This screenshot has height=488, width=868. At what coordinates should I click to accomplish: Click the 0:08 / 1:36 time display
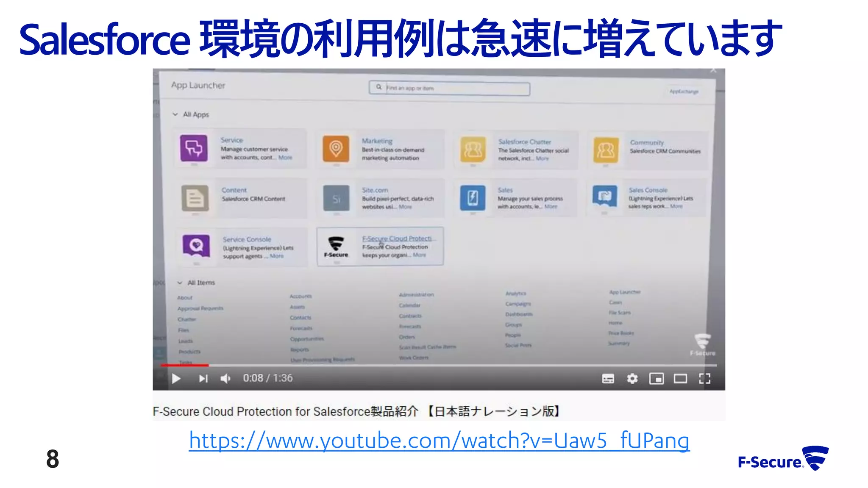268,378
